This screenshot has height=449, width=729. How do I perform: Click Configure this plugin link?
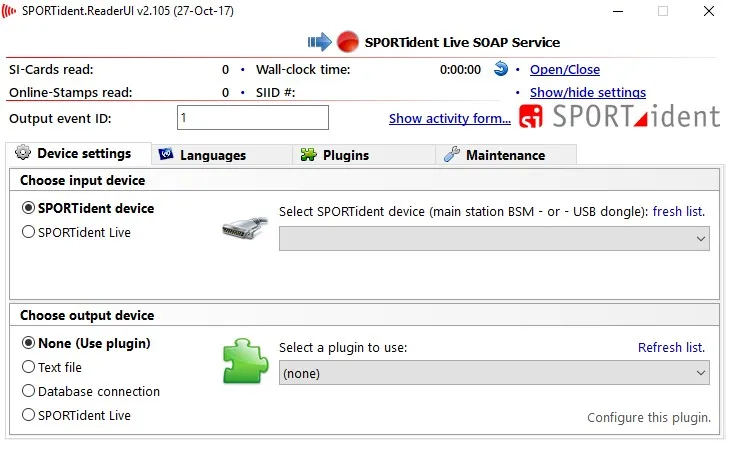point(649,417)
